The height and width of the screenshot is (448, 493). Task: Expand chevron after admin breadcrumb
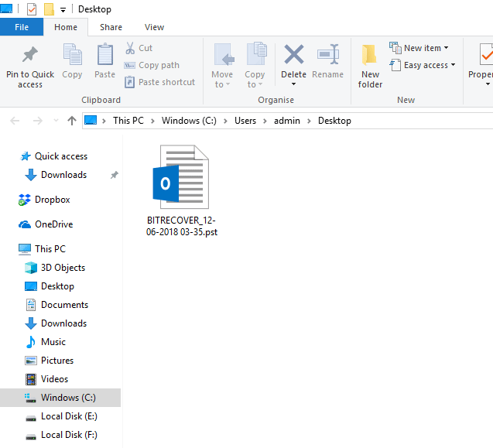309,121
